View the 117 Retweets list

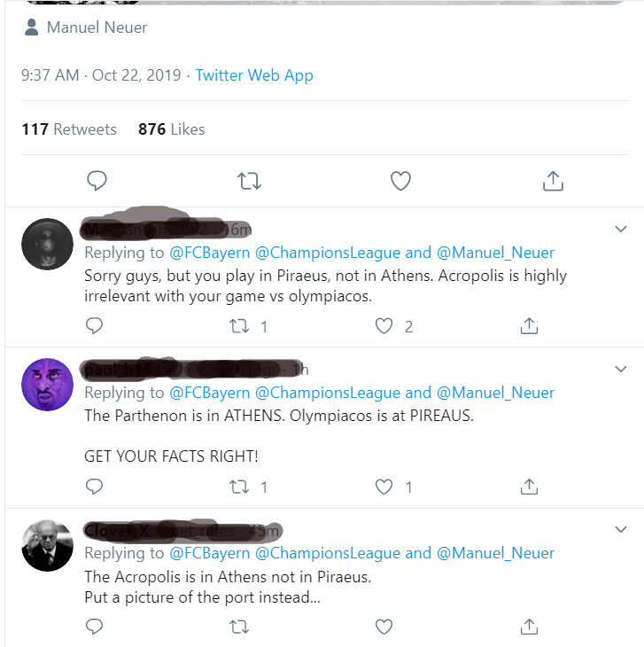(69, 129)
